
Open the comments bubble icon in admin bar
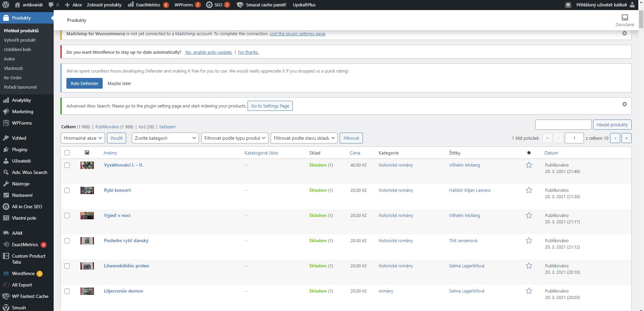point(51,5)
